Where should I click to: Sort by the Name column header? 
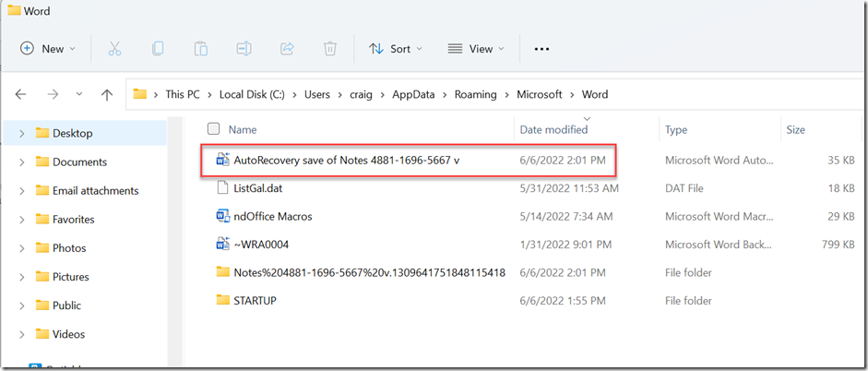(243, 129)
